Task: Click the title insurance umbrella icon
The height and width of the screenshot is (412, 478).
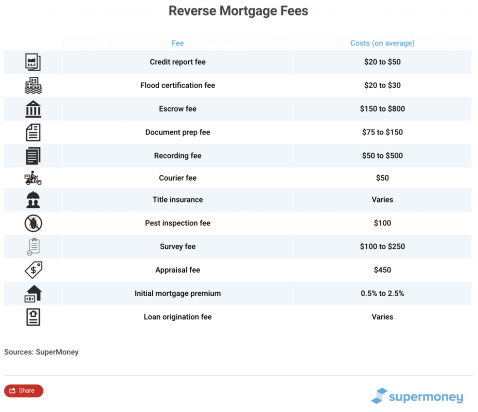Action: tap(33, 200)
